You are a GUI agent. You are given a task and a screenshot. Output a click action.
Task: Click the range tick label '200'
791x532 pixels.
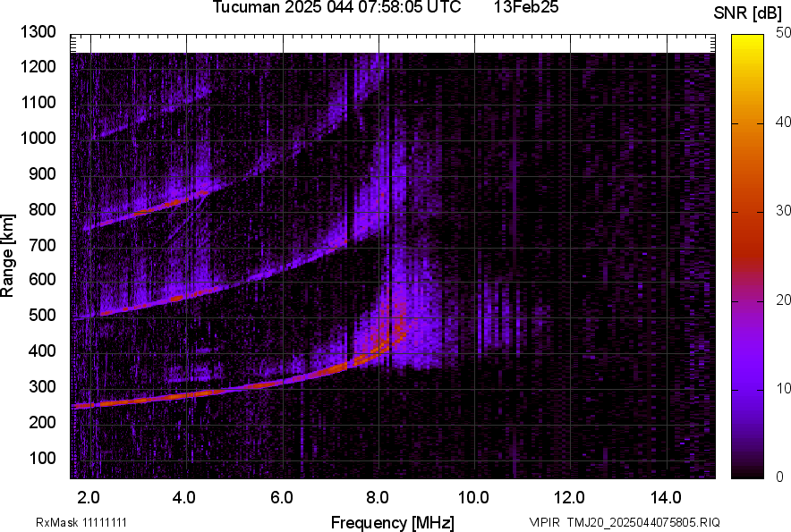(x=42, y=421)
